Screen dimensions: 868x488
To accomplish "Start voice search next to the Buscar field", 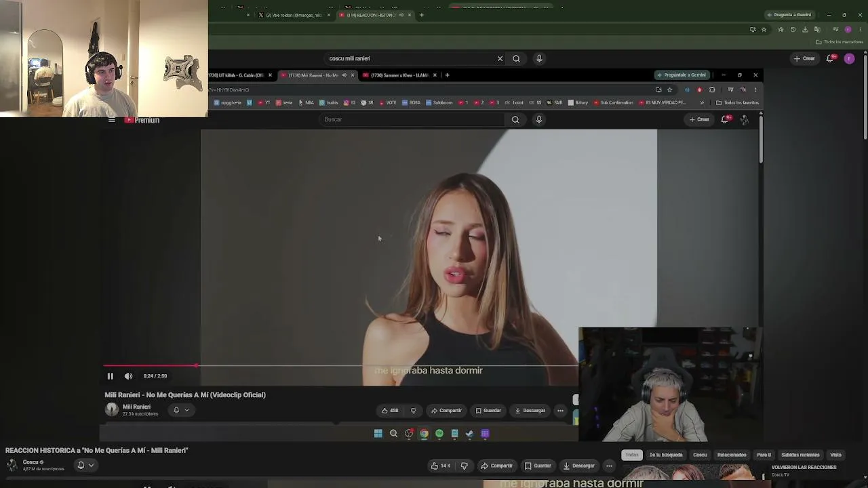I will 539,119.
